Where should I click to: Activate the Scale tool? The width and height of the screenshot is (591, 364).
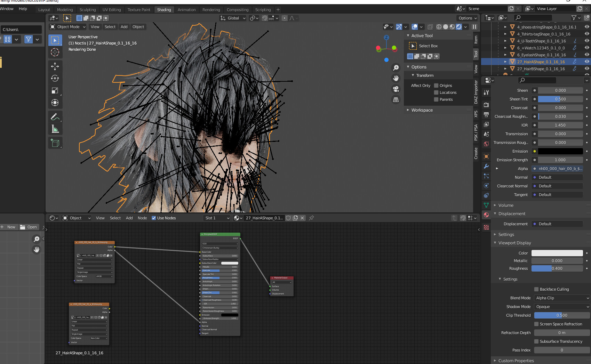point(55,90)
